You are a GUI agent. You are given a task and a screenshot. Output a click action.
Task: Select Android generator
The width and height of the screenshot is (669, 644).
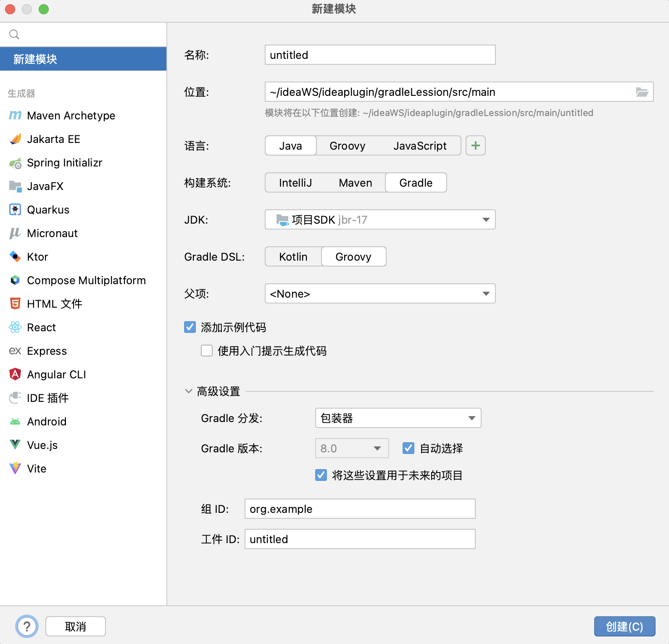click(x=83, y=421)
